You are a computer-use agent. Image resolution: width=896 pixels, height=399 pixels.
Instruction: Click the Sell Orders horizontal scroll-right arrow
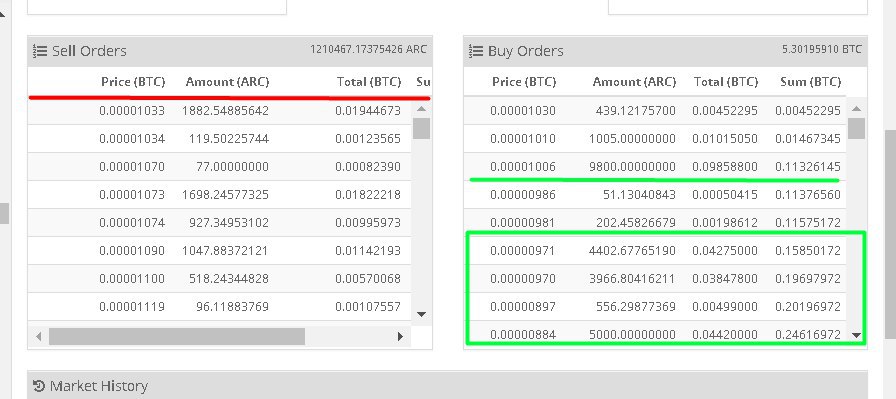(401, 337)
